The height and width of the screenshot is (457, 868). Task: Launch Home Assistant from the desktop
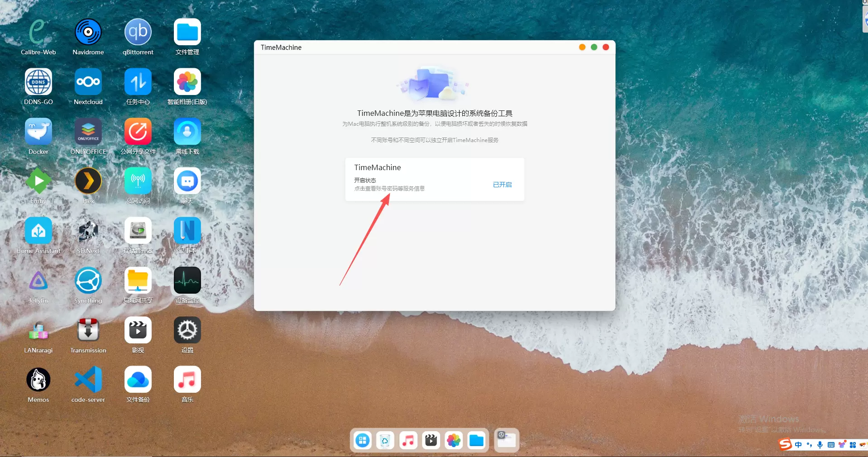[38, 231]
